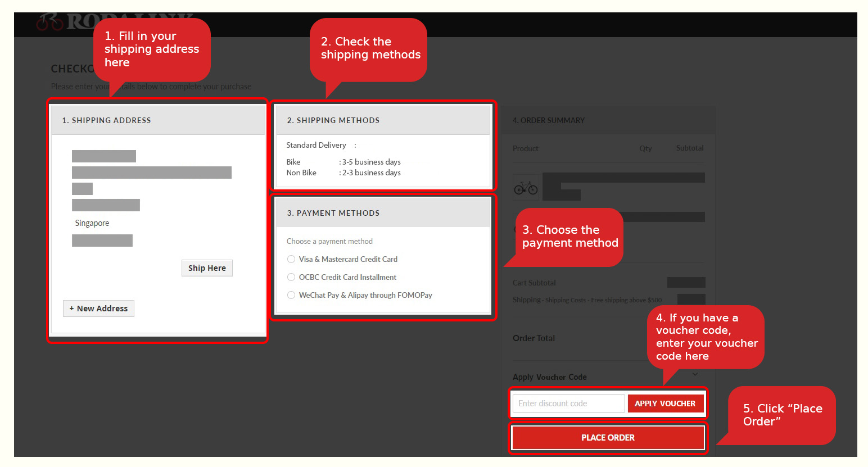The image size is (868, 467).
Task: Click the "Choose the payment method" callout
Action: point(569,237)
